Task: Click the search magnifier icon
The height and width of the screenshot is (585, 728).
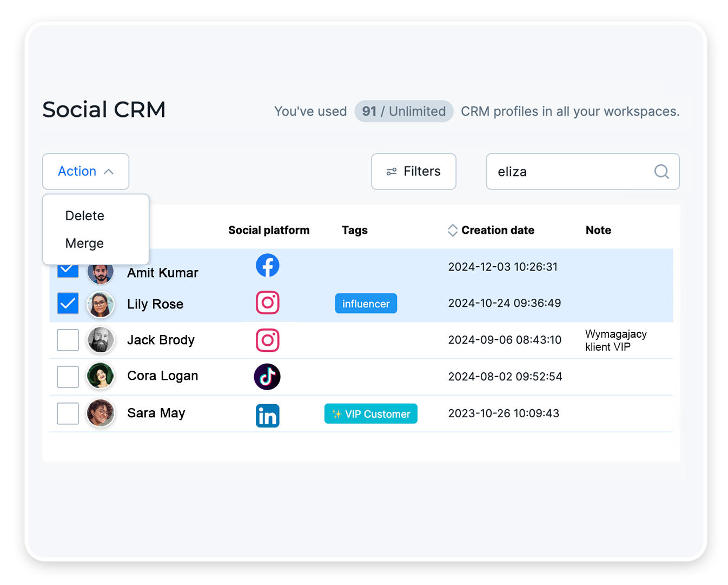Action: coord(661,172)
